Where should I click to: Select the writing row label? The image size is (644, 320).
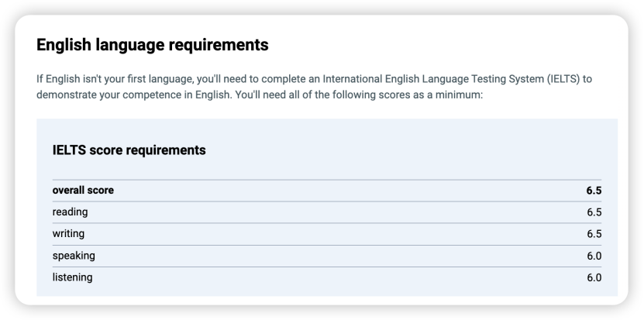coord(68,233)
